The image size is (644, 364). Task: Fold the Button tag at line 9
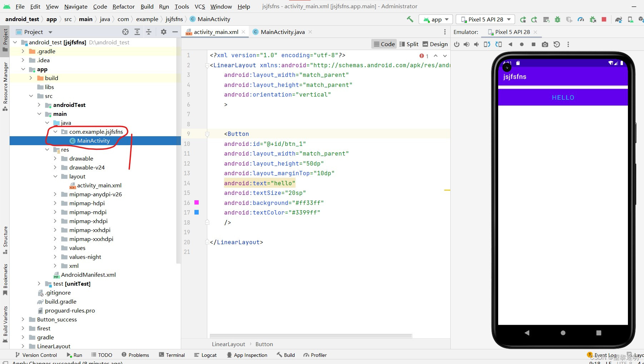click(x=207, y=134)
